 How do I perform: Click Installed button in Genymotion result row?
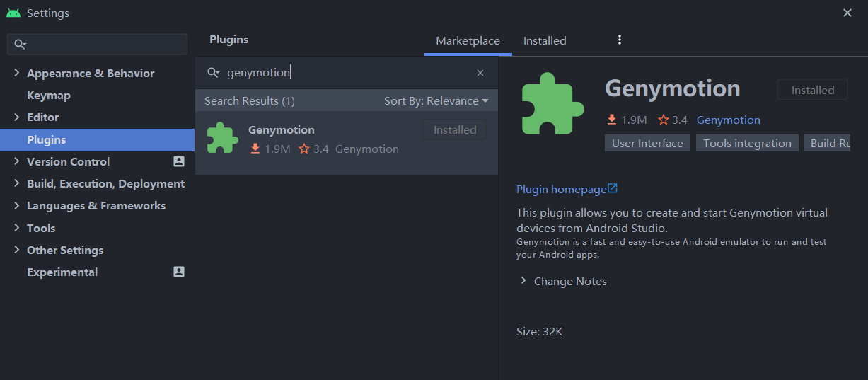tap(455, 129)
